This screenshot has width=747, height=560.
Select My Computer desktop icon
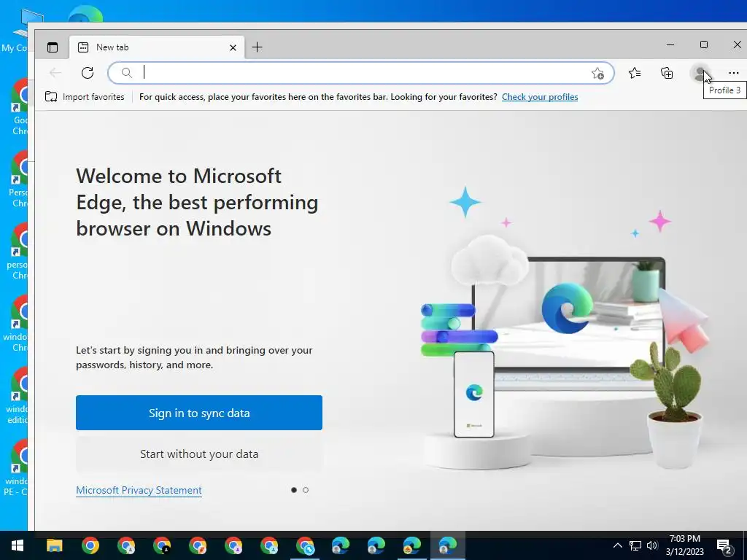(x=15, y=31)
